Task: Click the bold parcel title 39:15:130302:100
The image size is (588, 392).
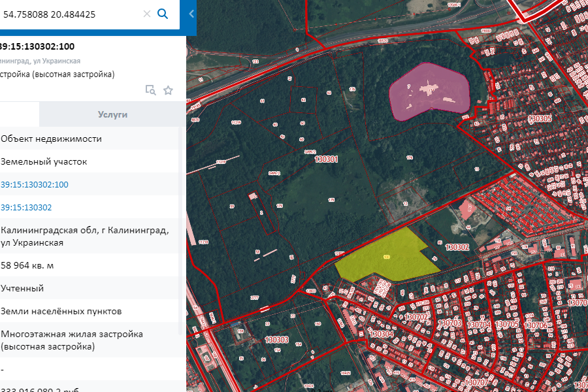Action: 37,46
